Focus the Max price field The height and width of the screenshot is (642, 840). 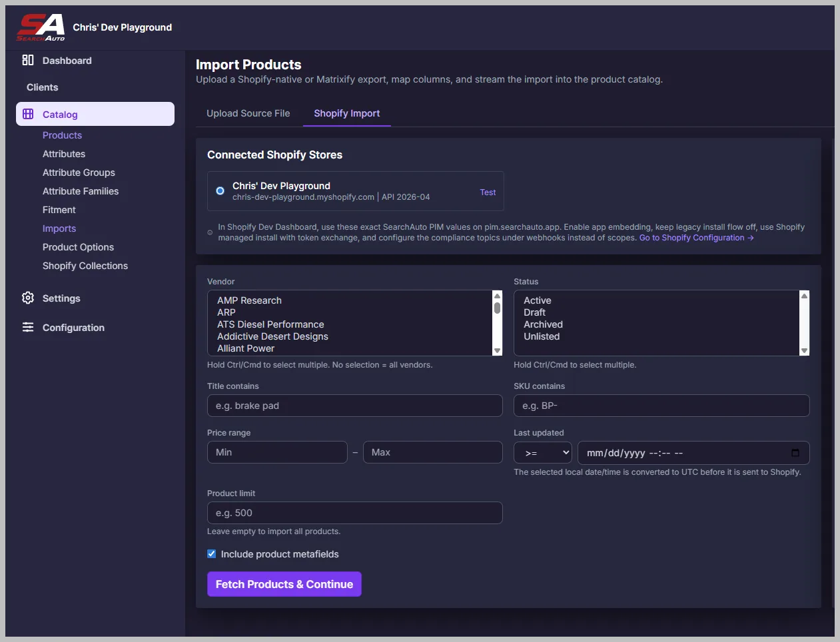(x=433, y=452)
